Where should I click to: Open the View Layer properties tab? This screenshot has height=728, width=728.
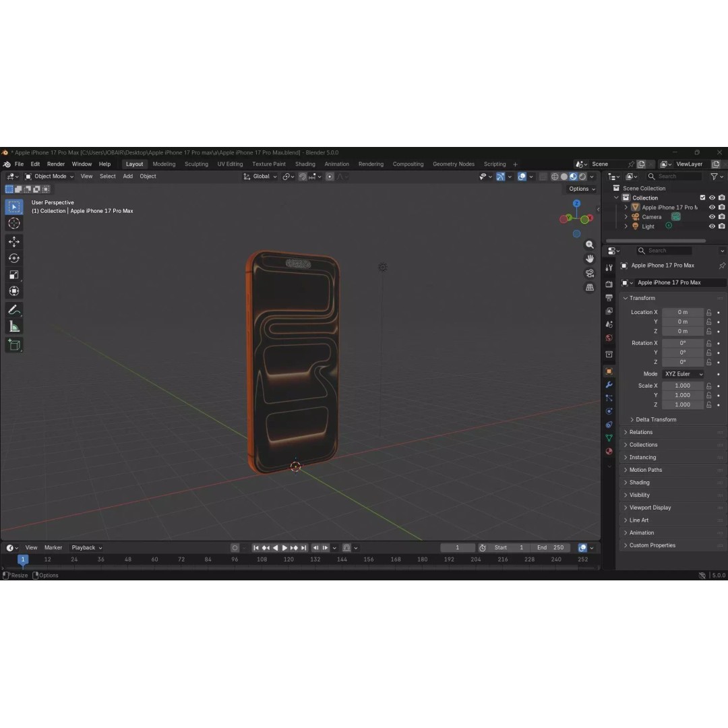pyautogui.click(x=609, y=311)
